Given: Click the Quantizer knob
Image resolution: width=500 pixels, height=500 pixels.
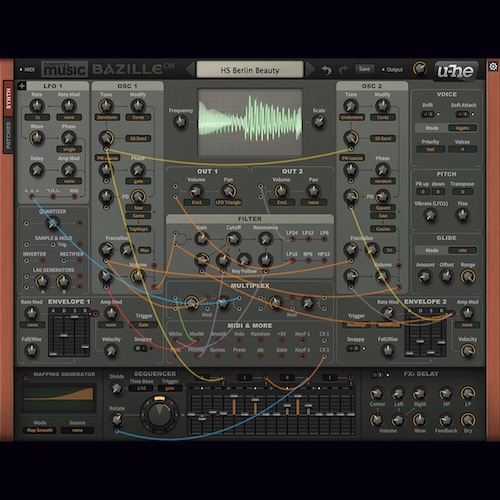Looking at the screenshot, I should coord(53,223).
